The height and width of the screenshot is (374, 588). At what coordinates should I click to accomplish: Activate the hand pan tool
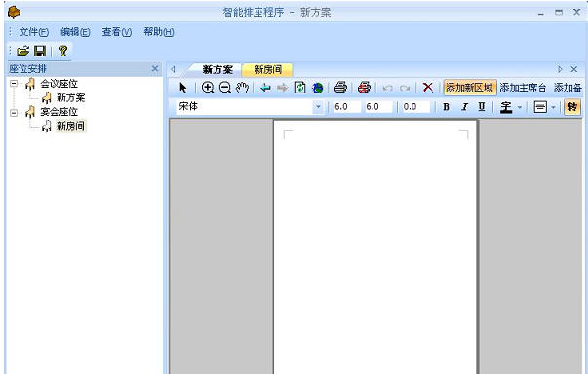[x=242, y=88]
